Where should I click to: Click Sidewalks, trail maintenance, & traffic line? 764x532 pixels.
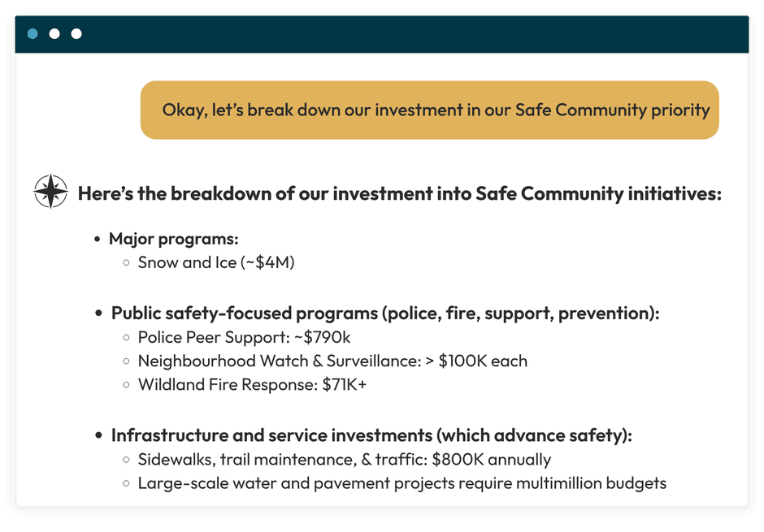344,460
